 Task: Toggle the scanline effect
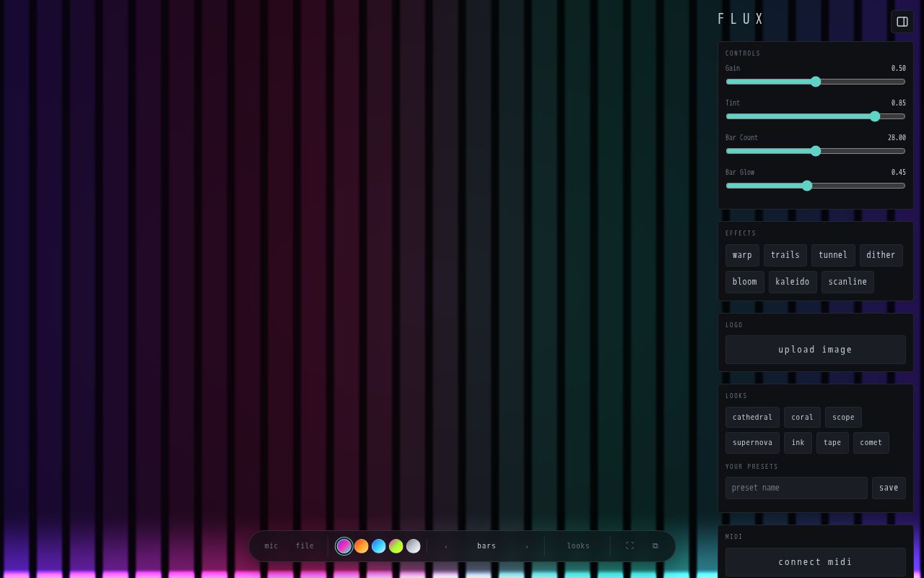847,282
